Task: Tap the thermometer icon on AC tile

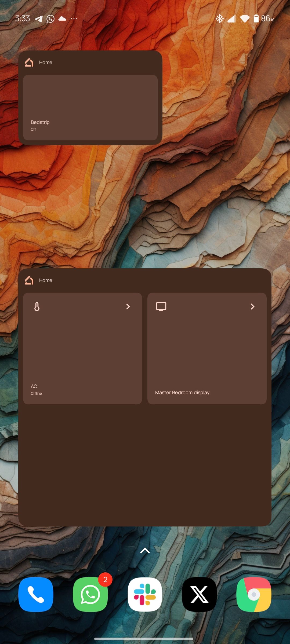Action: coord(37,306)
